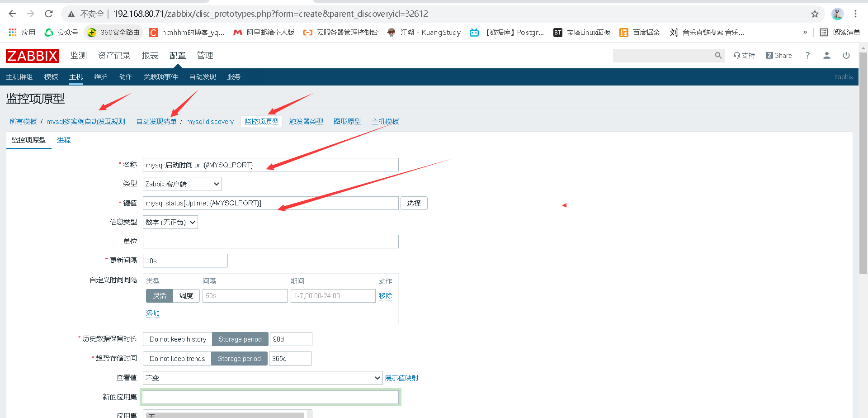868x418 pixels.
Task: Click the insecure site warning icon
Action: point(71,14)
